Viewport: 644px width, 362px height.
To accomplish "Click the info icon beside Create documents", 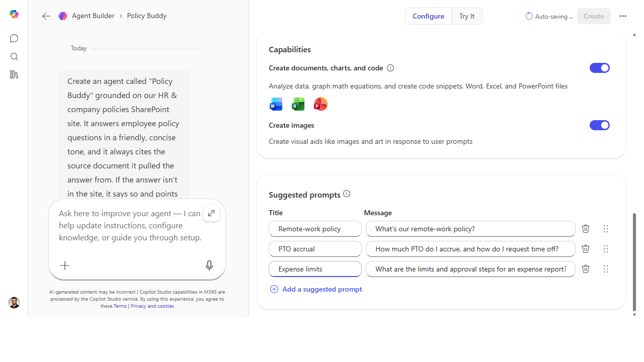I will tap(390, 68).
